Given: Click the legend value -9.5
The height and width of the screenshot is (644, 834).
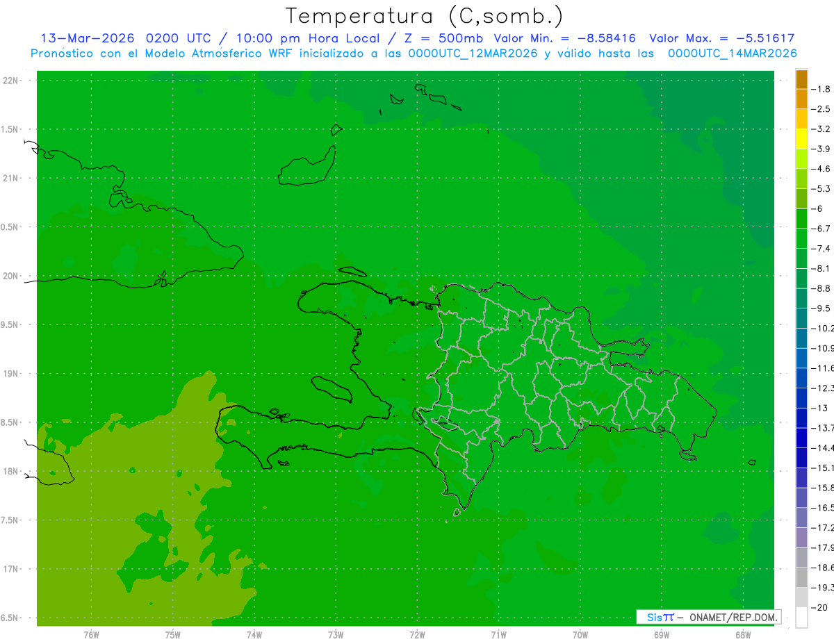Looking at the screenshot, I should [821, 308].
